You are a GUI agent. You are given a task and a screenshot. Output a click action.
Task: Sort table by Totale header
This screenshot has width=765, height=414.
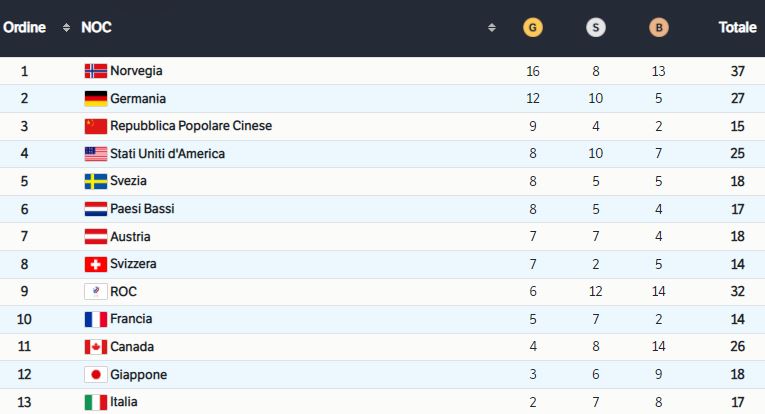pos(737,28)
